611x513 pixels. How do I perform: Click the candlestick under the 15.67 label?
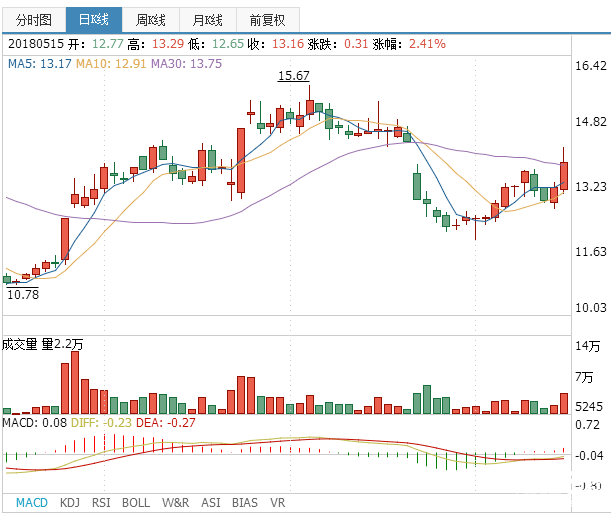tap(310, 107)
